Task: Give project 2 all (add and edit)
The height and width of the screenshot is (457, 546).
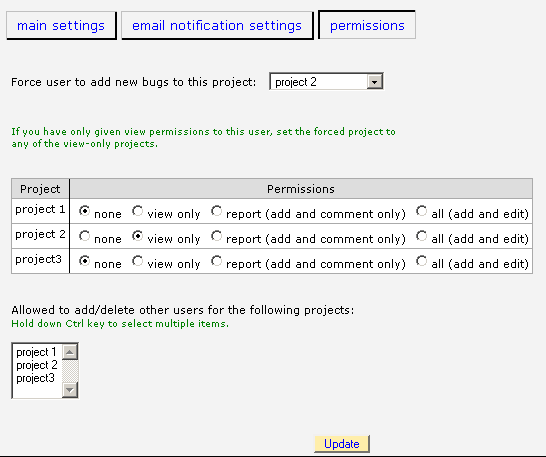Action: 422,236
